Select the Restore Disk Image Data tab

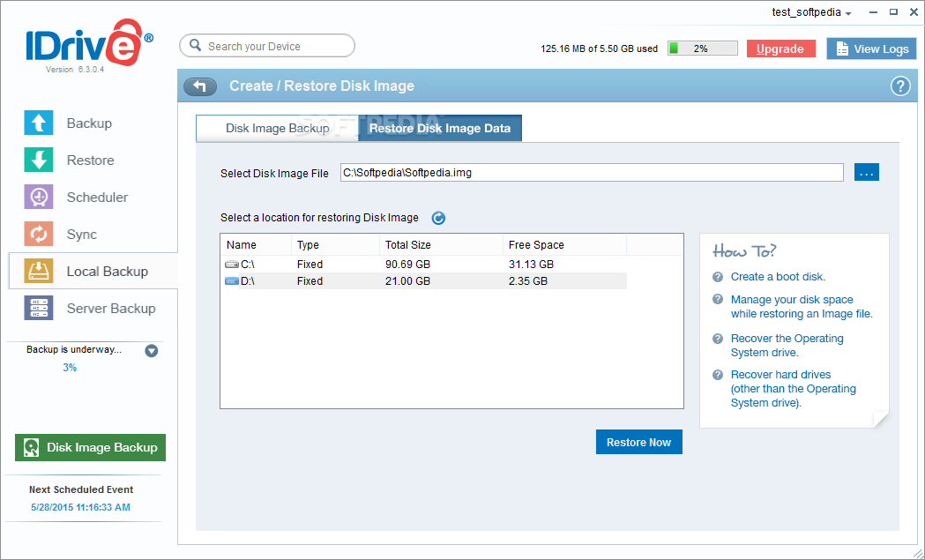click(440, 128)
